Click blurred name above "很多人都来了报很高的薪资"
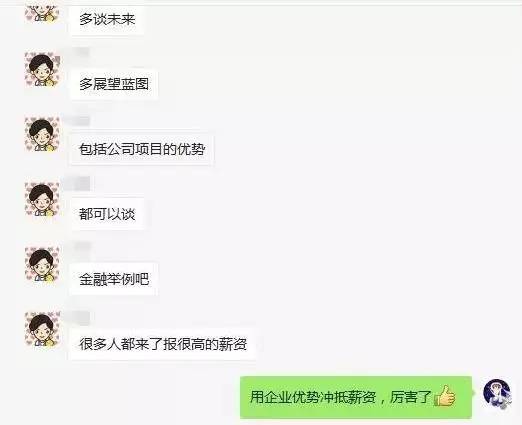The height and width of the screenshot is (425, 522). (x=80, y=317)
